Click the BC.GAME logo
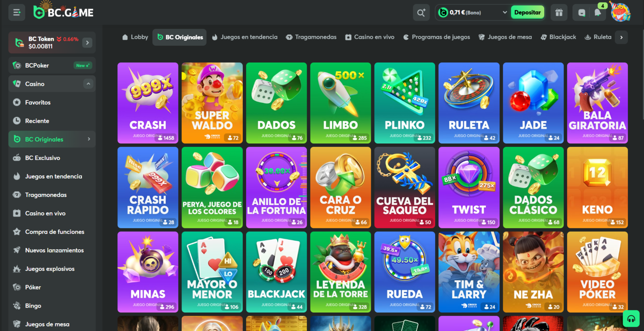644x331 pixels. (63, 12)
